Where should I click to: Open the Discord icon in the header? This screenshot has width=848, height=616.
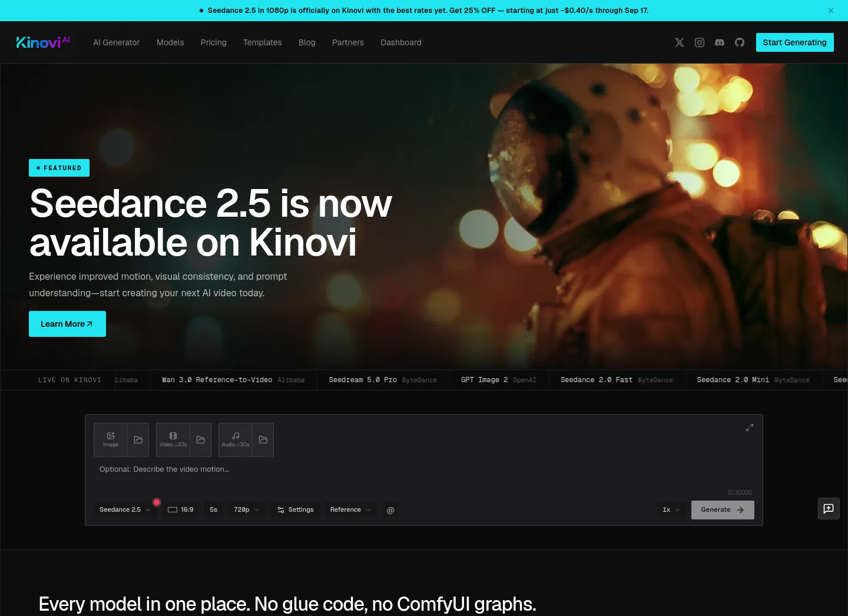pos(720,42)
